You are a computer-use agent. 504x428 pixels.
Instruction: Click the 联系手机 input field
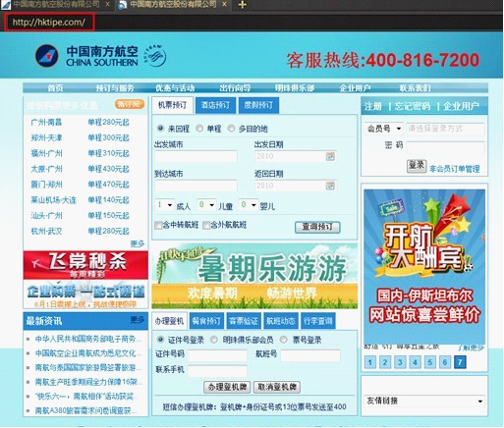(x=217, y=371)
